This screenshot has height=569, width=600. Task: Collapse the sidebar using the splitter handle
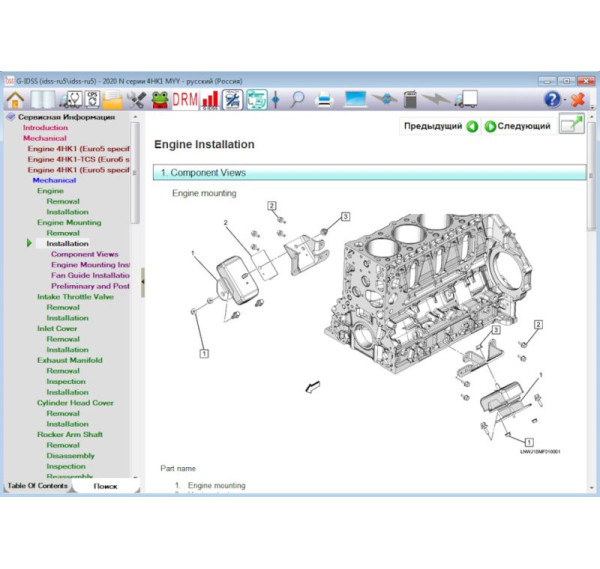(143, 282)
